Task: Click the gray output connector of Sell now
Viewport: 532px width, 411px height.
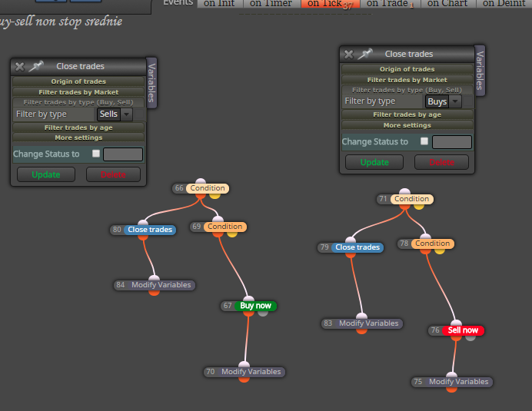Action: pos(470,338)
